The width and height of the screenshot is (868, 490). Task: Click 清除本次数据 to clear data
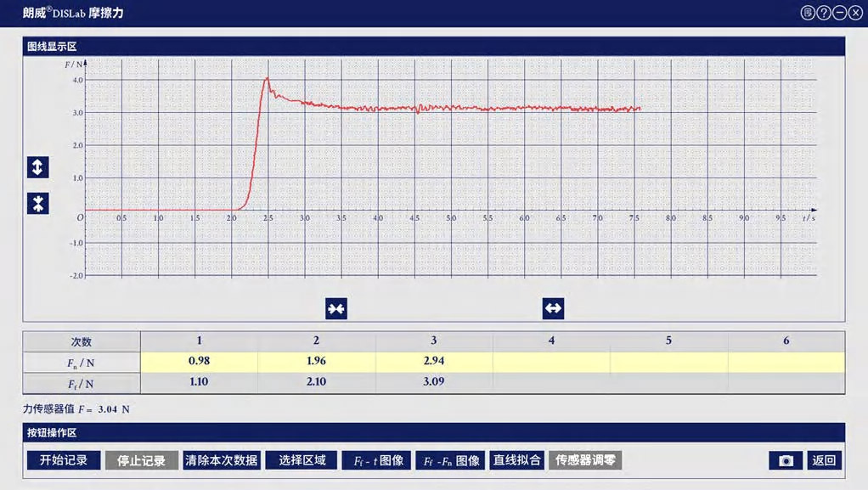coord(221,460)
